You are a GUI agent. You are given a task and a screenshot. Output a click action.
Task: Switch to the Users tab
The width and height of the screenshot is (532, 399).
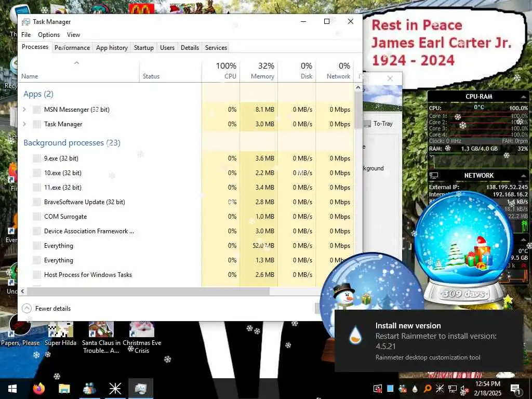(167, 48)
